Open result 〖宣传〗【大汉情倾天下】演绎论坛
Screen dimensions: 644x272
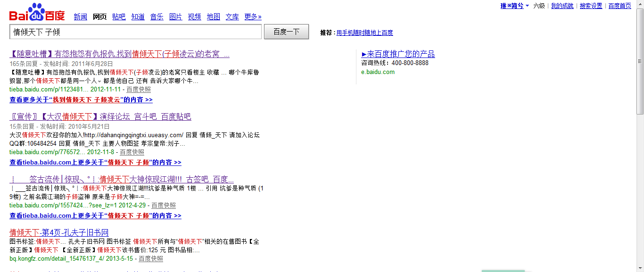pos(100,117)
